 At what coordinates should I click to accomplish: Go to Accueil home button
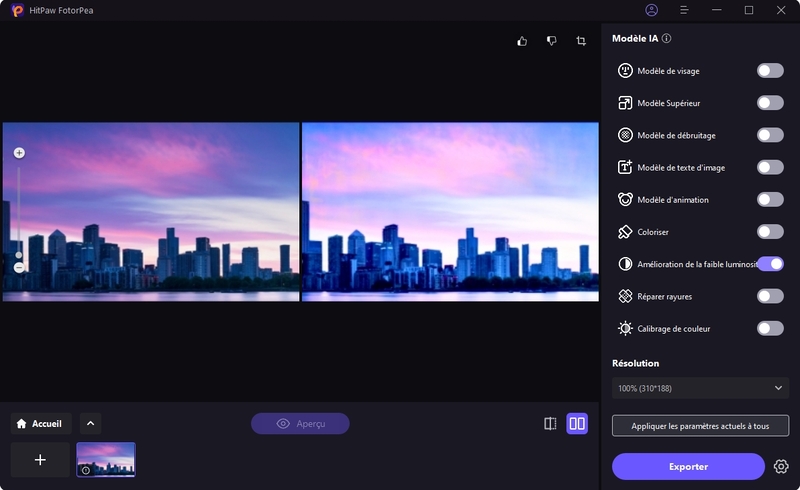(x=41, y=424)
